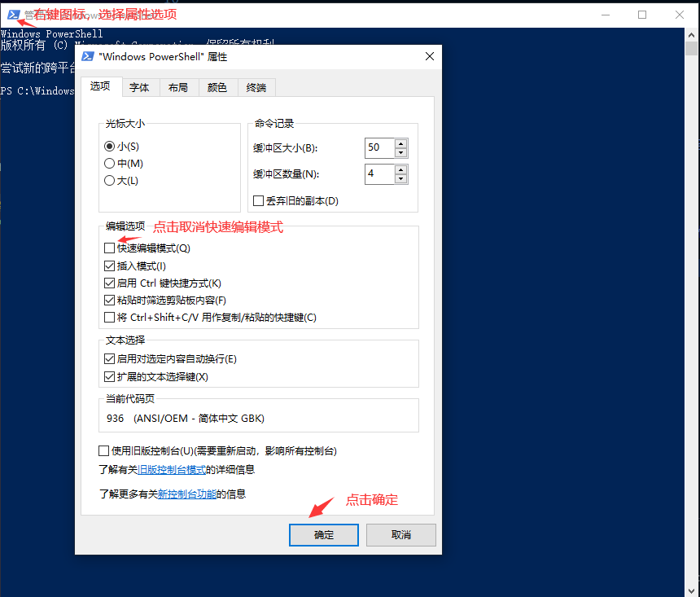Click the PowerShell window title bar icon
The image size is (700, 597).
click(13, 14)
